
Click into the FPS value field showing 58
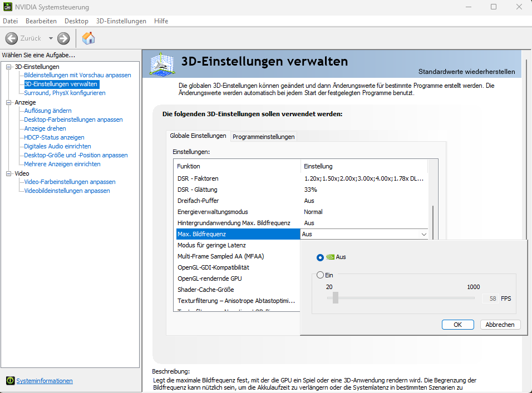coord(491,299)
